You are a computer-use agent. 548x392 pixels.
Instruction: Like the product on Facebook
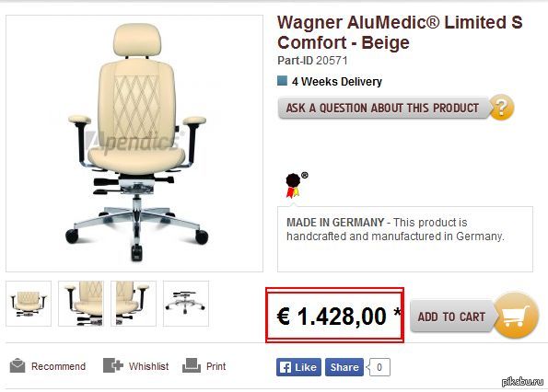298,367
